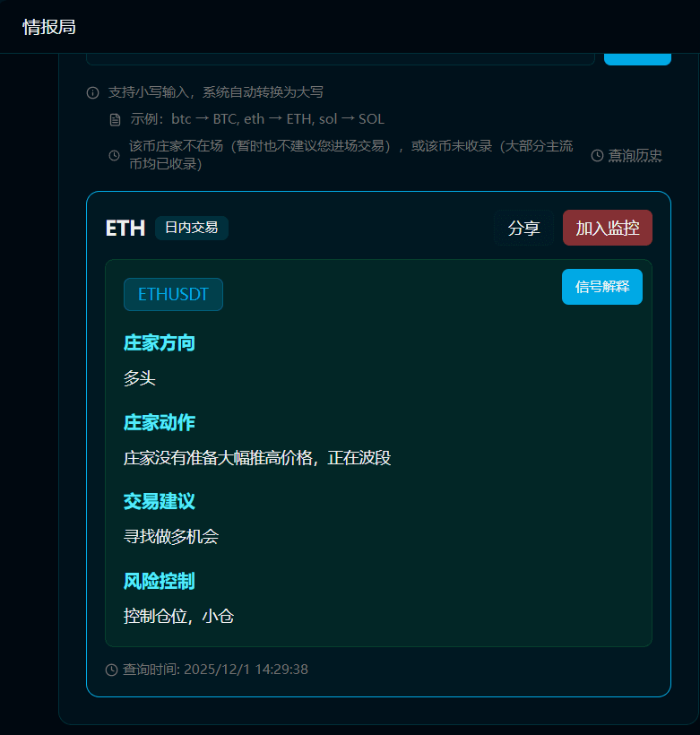Select the ETHUSDT pair tag
The height and width of the screenshot is (735, 700).
click(173, 294)
